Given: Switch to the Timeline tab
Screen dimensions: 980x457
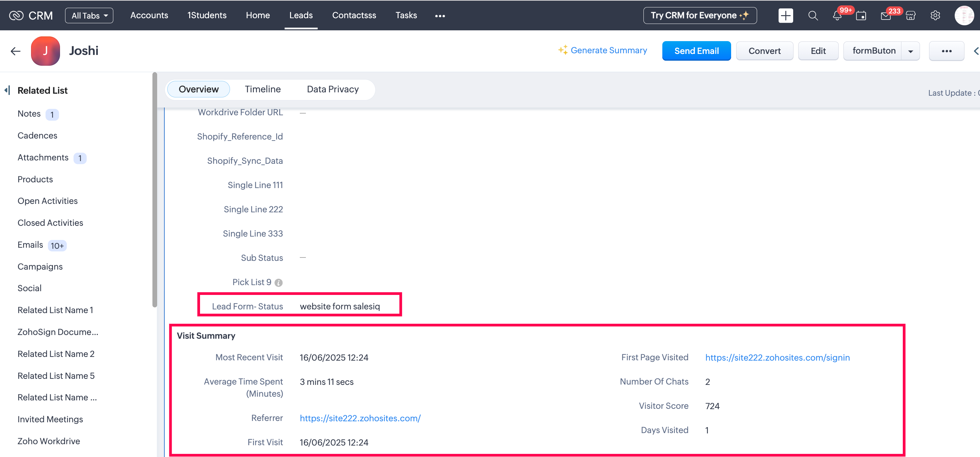Looking at the screenshot, I should (262, 89).
